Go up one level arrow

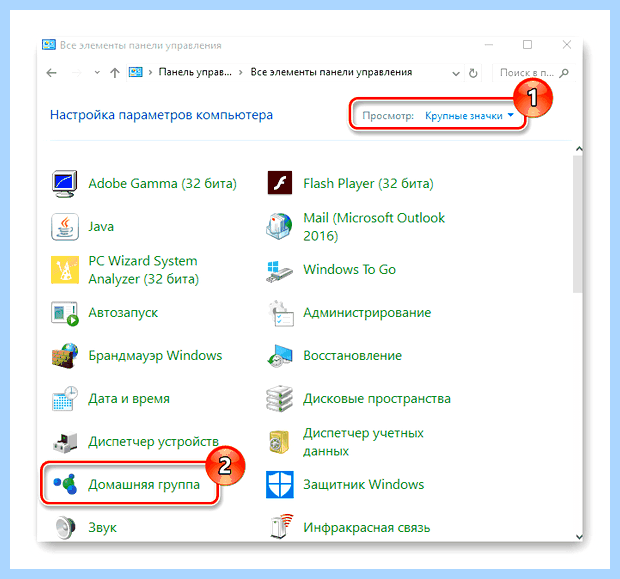coord(115,73)
